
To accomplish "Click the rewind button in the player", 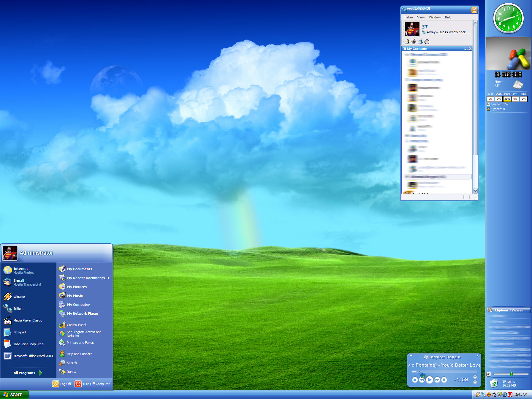I will coord(422,380).
